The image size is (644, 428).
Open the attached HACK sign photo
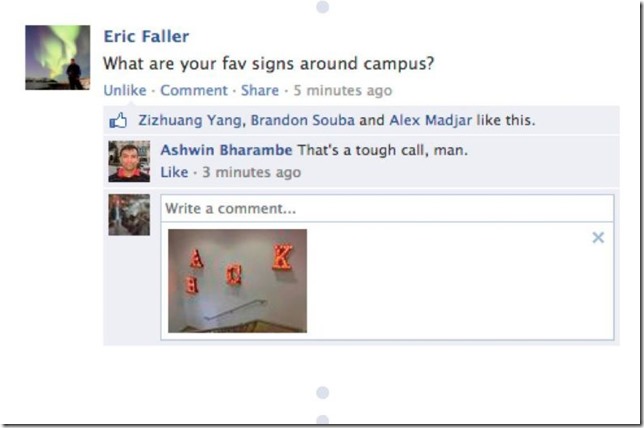(238, 280)
